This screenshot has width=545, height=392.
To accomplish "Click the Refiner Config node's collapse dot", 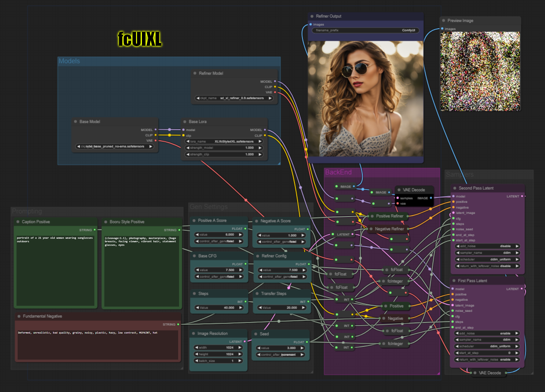I will coord(258,256).
